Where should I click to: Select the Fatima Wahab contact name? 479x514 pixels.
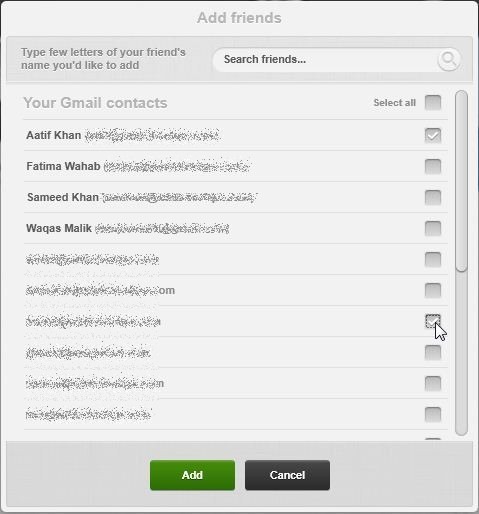pyautogui.click(x=63, y=166)
